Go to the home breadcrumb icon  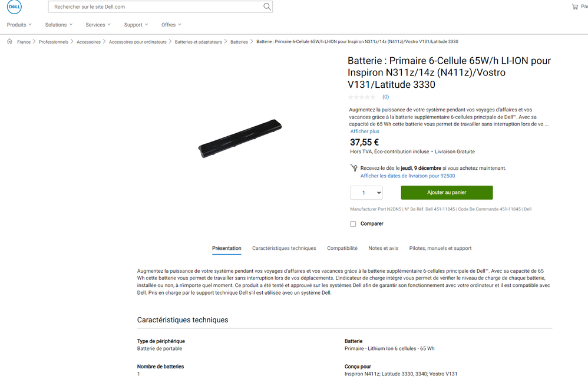(10, 41)
